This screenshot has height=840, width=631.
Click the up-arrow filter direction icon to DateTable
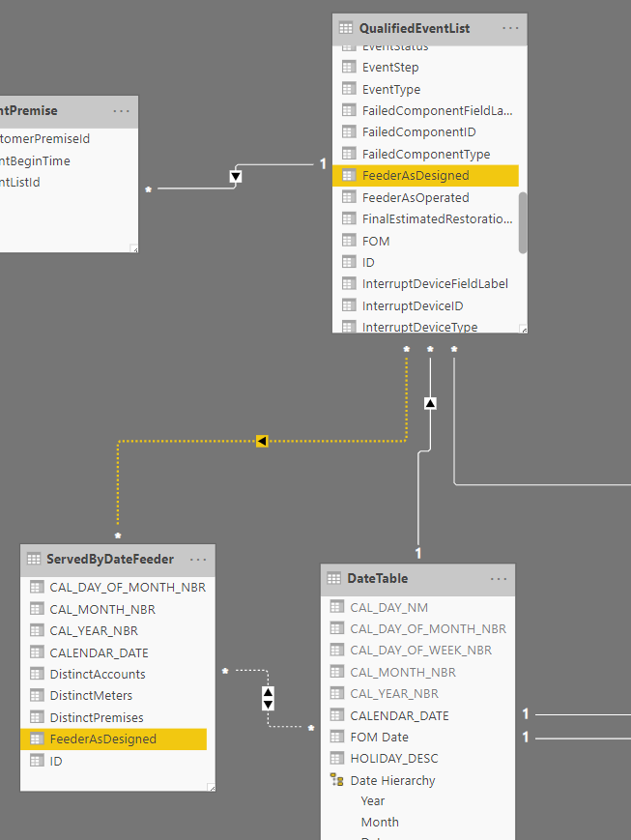(x=430, y=403)
